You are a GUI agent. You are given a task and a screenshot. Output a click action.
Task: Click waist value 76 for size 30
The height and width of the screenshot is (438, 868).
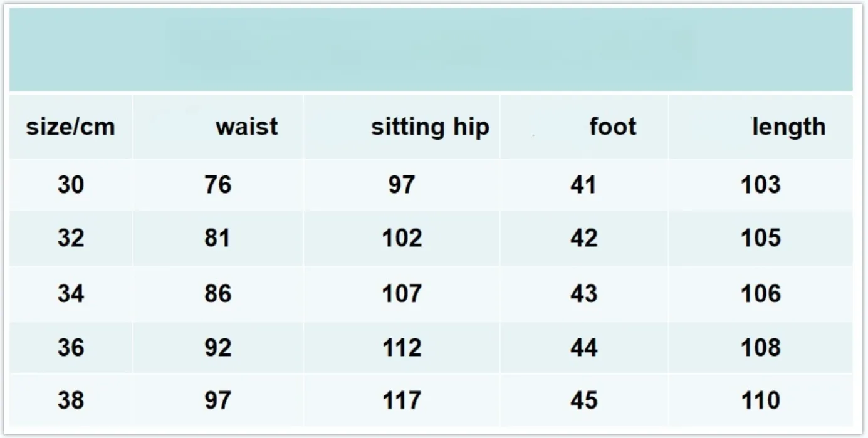point(217,185)
